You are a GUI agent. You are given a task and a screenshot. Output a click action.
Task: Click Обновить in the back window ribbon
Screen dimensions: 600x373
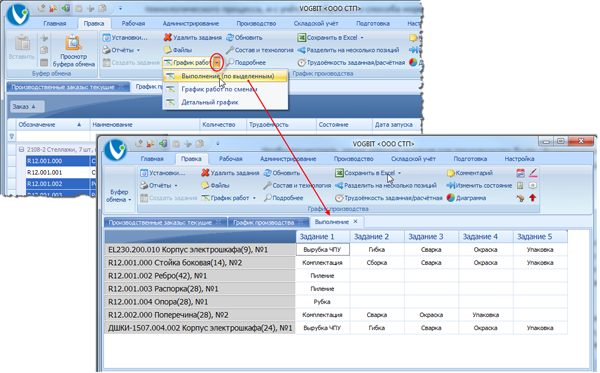click(244, 37)
